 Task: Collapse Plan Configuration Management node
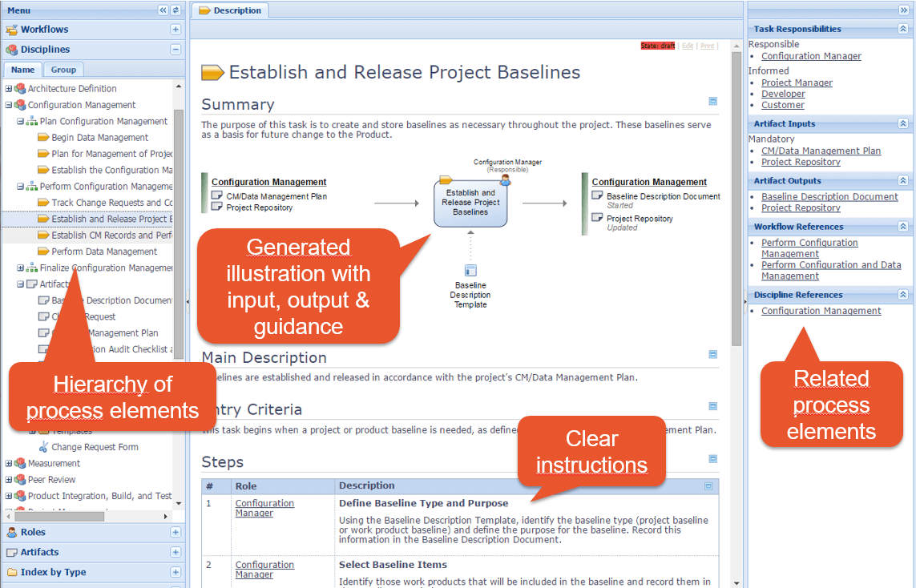pos(20,122)
